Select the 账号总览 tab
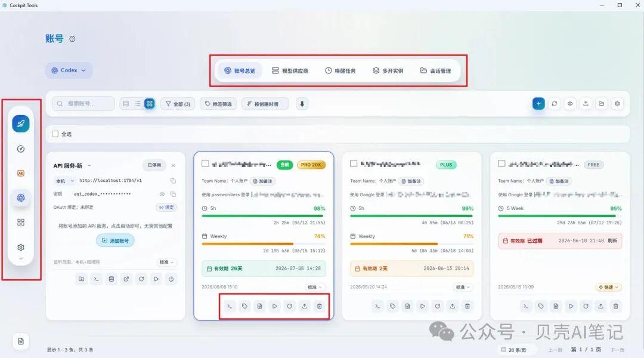Screen dimensions: 644x358 click(x=240, y=70)
